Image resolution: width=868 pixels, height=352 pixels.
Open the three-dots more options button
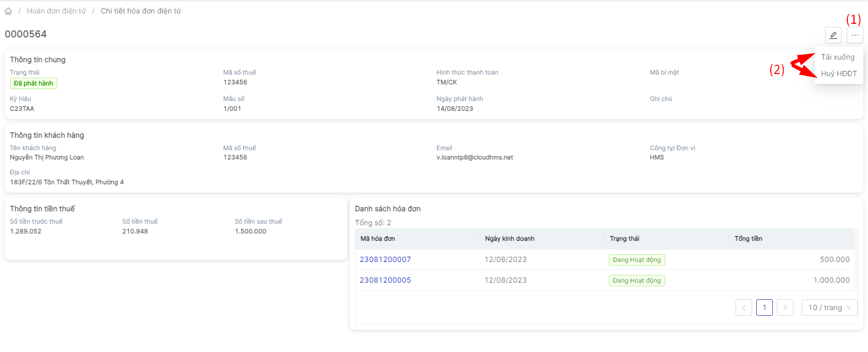(855, 35)
